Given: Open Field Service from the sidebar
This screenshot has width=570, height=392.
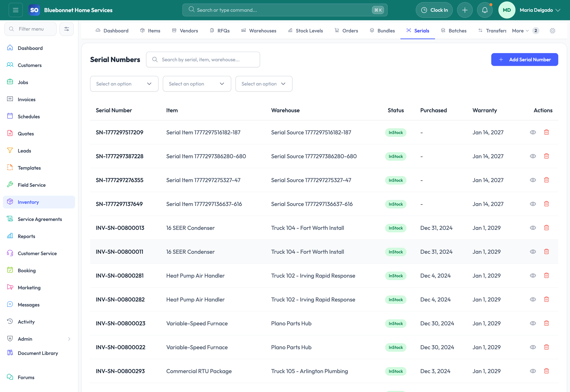Looking at the screenshot, I should pyautogui.click(x=39, y=185).
